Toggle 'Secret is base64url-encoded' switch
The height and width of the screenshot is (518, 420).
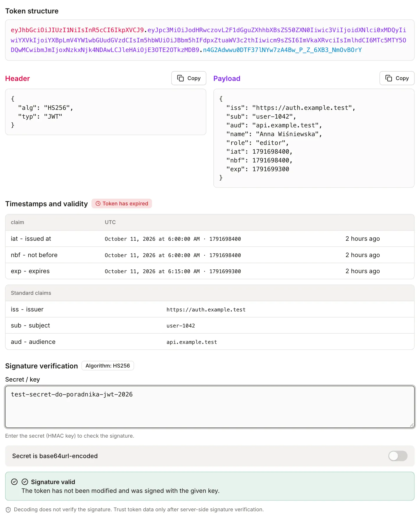point(397,456)
